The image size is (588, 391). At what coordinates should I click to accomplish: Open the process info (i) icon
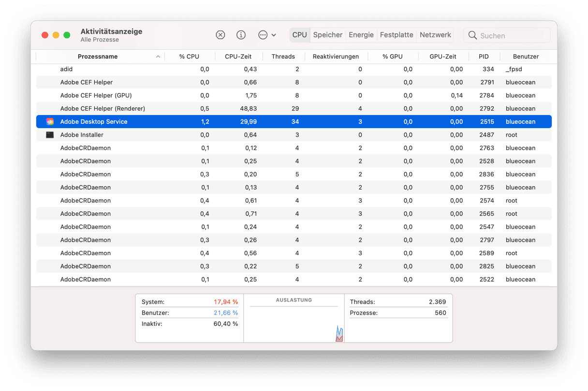pos(241,35)
